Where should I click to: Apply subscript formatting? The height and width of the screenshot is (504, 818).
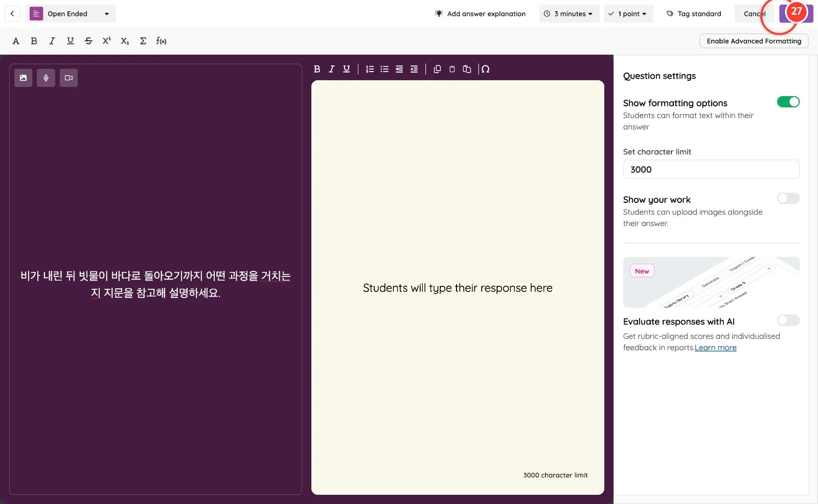click(125, 41)
